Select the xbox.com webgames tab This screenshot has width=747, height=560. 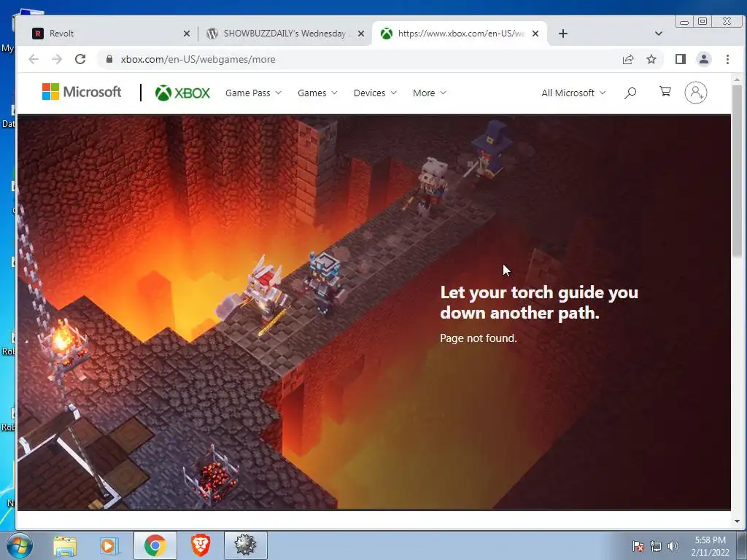click(x=460, y=34)
